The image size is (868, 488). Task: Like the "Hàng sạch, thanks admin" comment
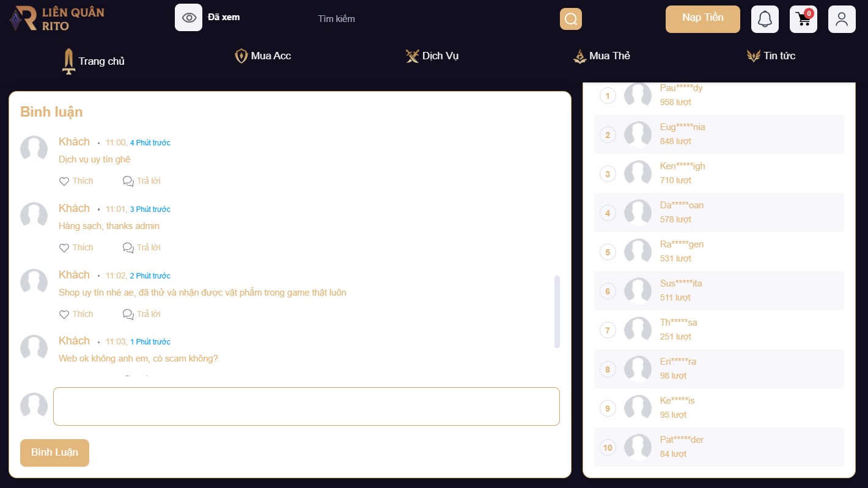coord(76,247)
